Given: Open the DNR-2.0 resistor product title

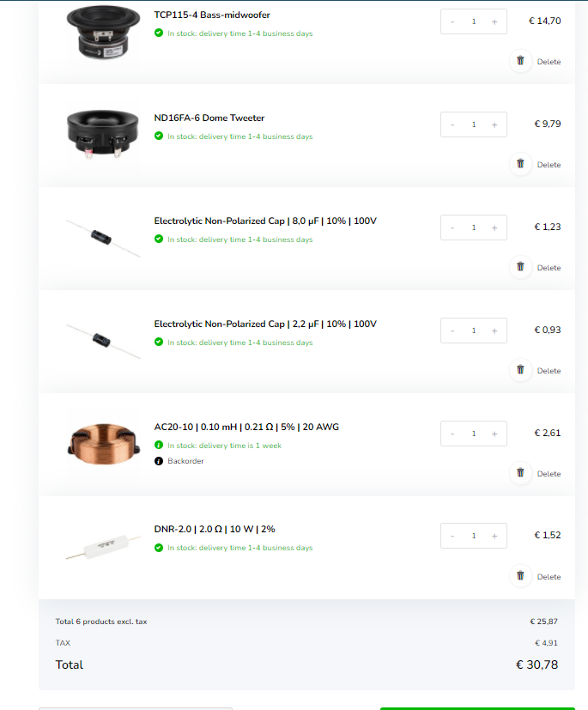Looking at the screenshot, I should point(215,529).
